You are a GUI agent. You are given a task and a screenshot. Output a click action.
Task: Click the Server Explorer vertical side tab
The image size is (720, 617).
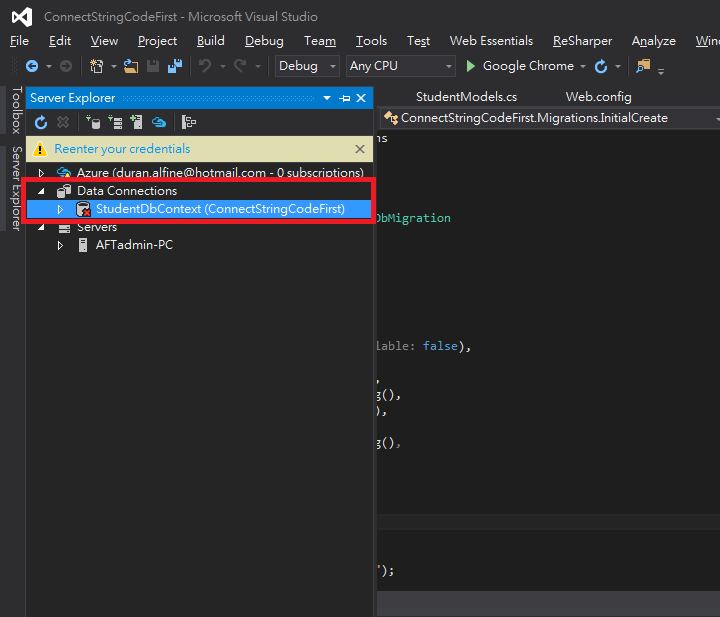[x=17, y=189]
